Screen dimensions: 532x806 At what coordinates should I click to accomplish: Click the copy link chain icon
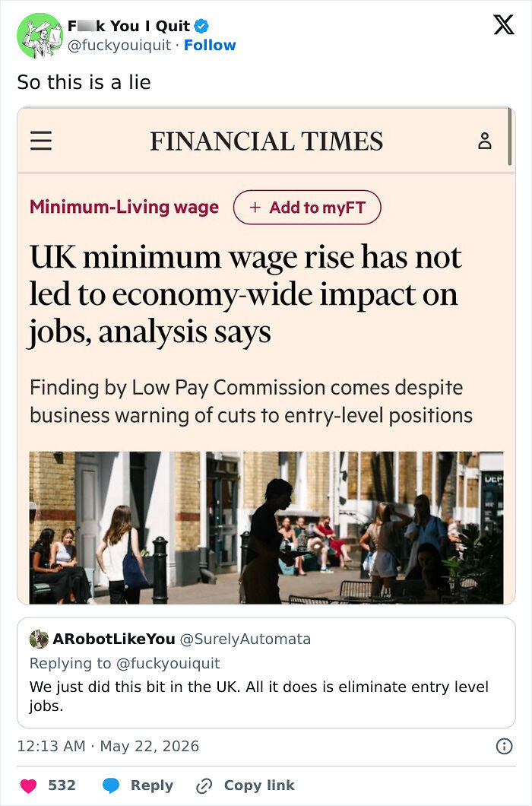204,785
